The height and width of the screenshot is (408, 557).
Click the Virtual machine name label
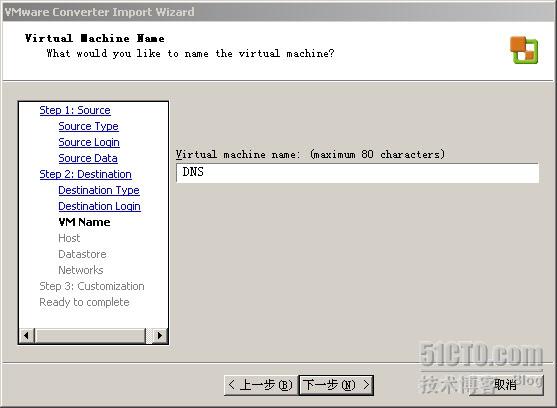310,154
